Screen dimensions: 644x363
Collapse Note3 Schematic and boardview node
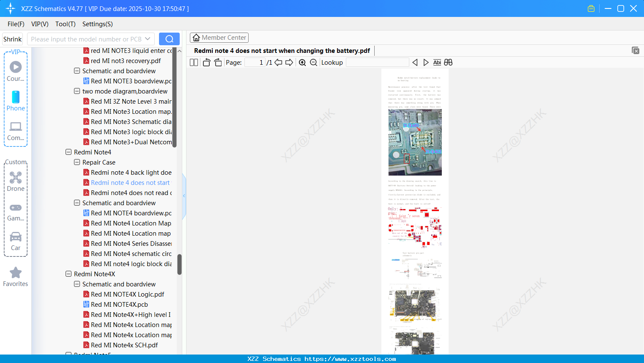[x=77, y=71]
